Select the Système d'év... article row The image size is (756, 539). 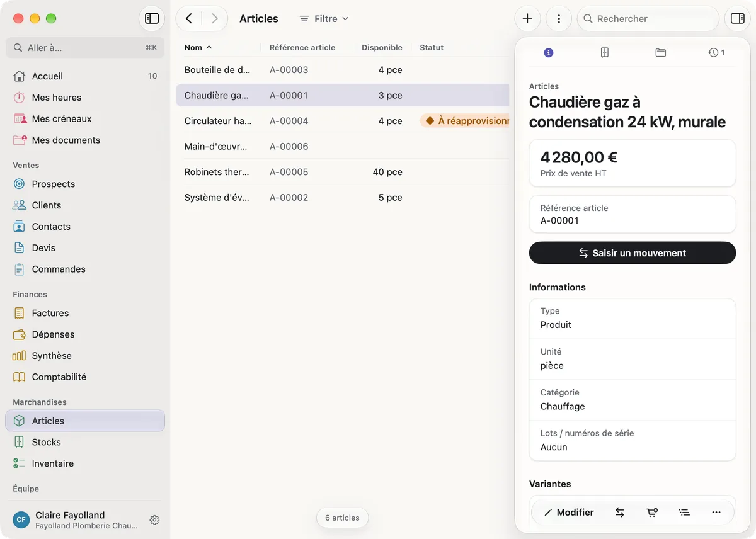[342, 198]
